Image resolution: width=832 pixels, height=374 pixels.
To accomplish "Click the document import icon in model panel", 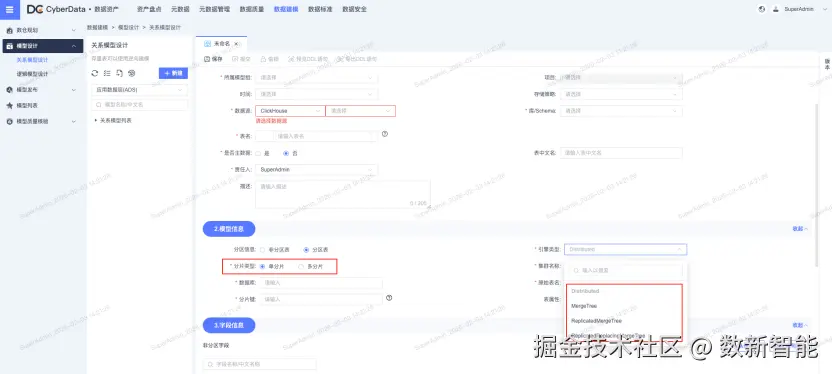I will (x=119, y=73).
